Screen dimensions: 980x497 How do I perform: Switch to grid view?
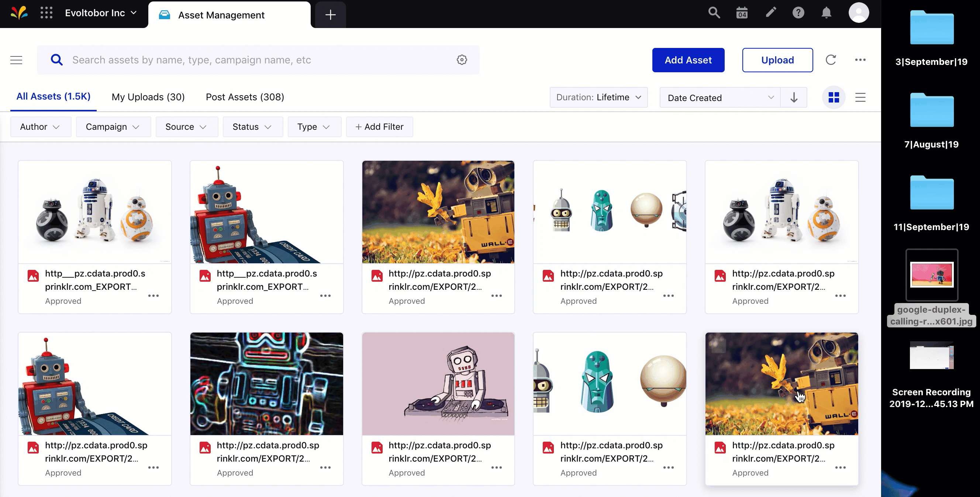pyautogui.click(x=834, y=98)
